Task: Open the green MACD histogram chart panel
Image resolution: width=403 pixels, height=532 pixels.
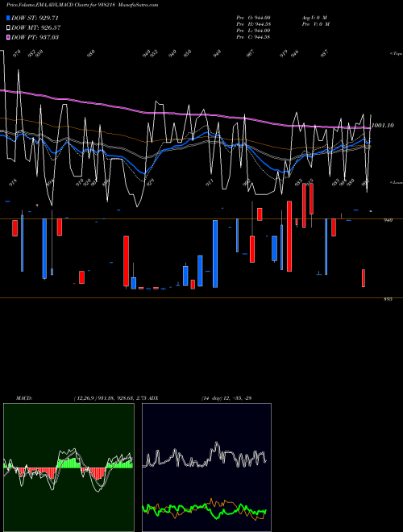Action: click(x=69, y=468)
